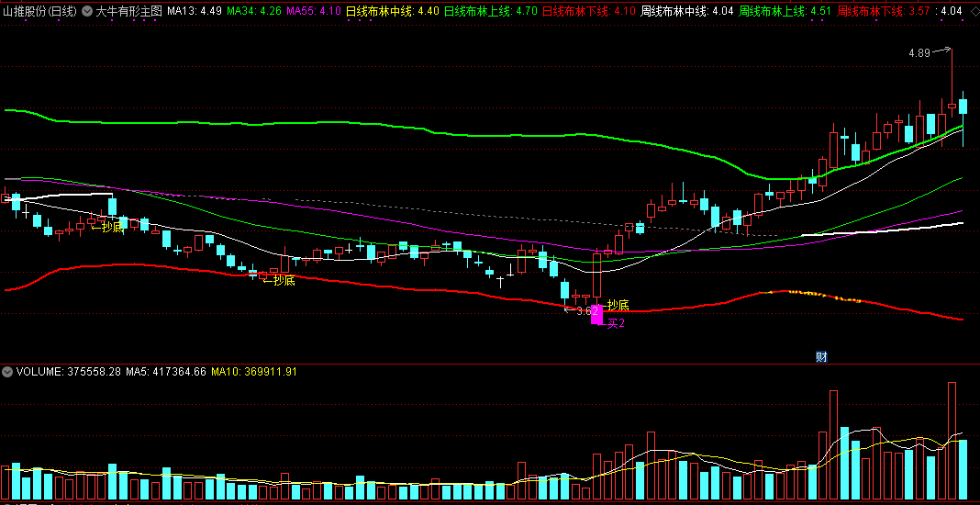Image resolution: width=980 pixels, height=505 pixels.
Task: Click the volume MA10: 369911.91 readout
Action: click(x=254, y=372)
